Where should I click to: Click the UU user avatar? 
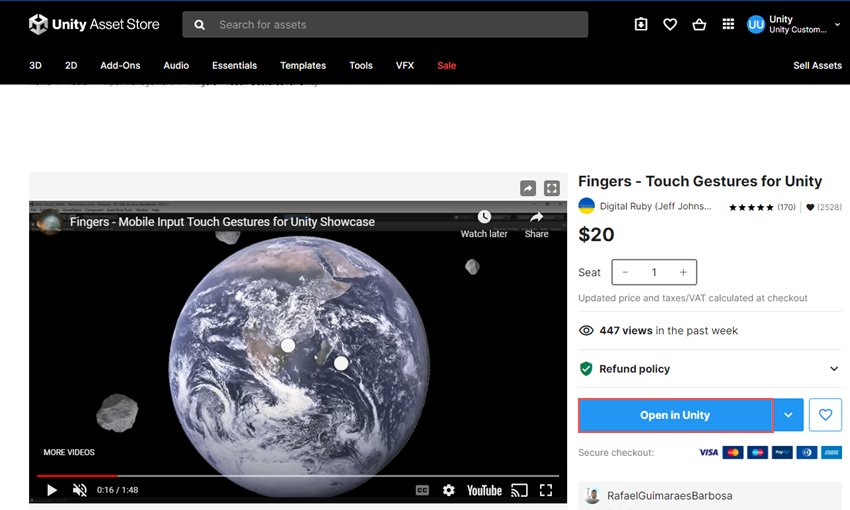tap(756, 24)
